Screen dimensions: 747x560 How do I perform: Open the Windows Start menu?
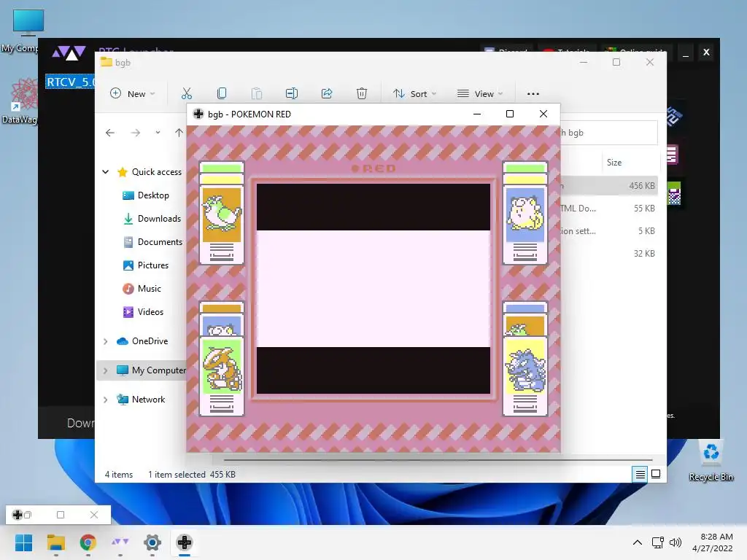click(x=23, y=542)
